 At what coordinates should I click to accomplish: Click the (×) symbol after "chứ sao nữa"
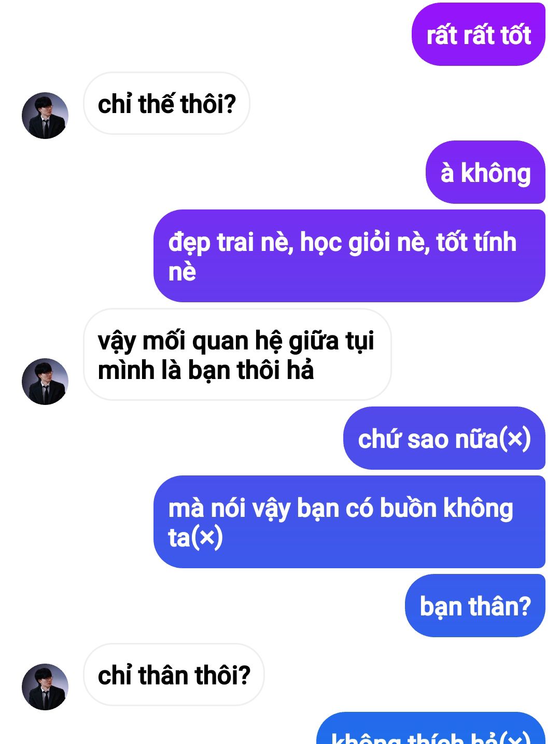coord(515,439)
